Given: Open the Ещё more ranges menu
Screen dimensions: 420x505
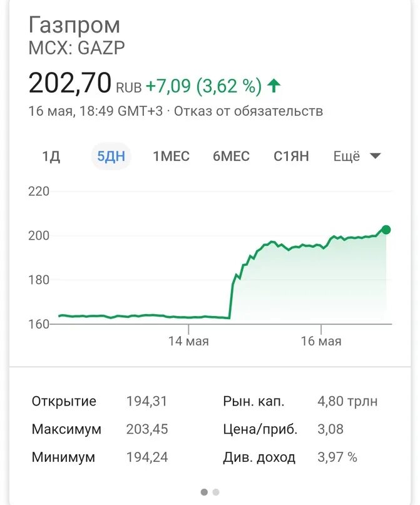Looking at the screenshot, I should click(357, 156).
